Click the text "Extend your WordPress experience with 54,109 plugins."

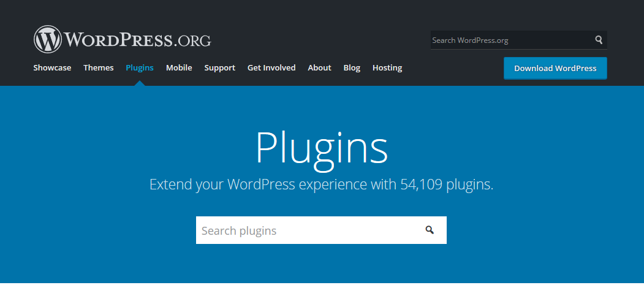[322, 184]
